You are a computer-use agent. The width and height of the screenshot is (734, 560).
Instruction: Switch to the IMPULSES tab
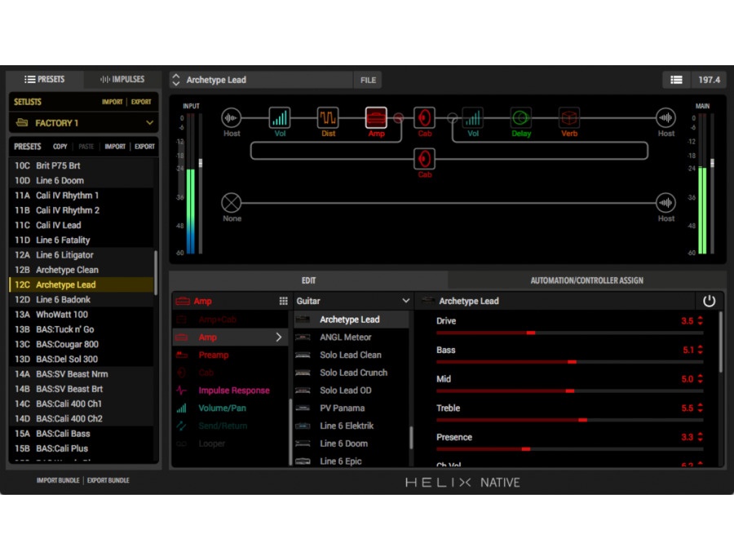(x=121, y=79)
